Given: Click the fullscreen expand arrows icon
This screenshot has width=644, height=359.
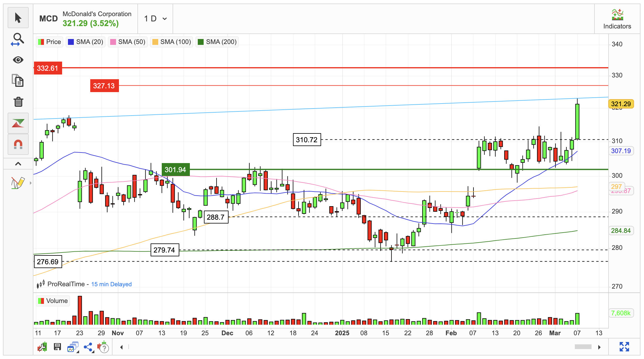Looking at the screenshot, I should pos(624,347).
